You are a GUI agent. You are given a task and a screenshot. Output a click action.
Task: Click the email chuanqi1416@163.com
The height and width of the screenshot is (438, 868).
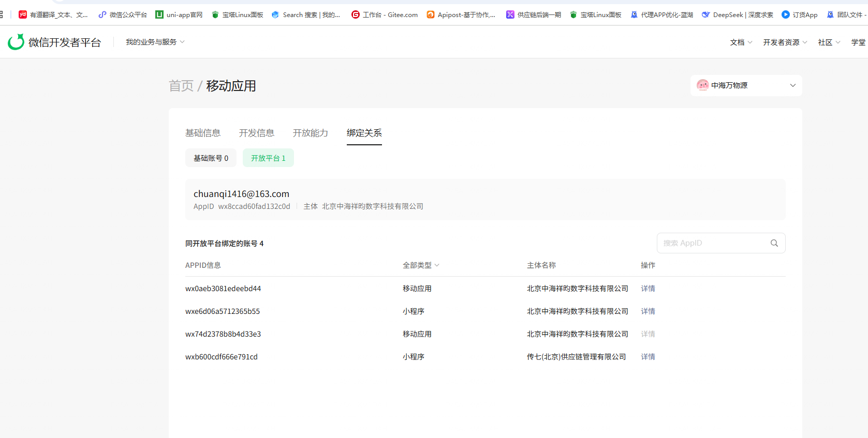(241, 194)
